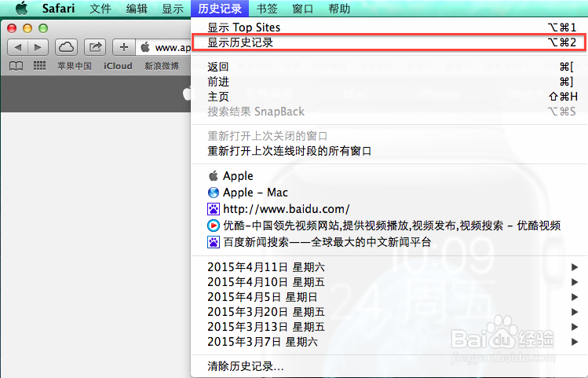Open the 窗口 menu
Viewport: 588px width, 378px height.
pos(302,9)
